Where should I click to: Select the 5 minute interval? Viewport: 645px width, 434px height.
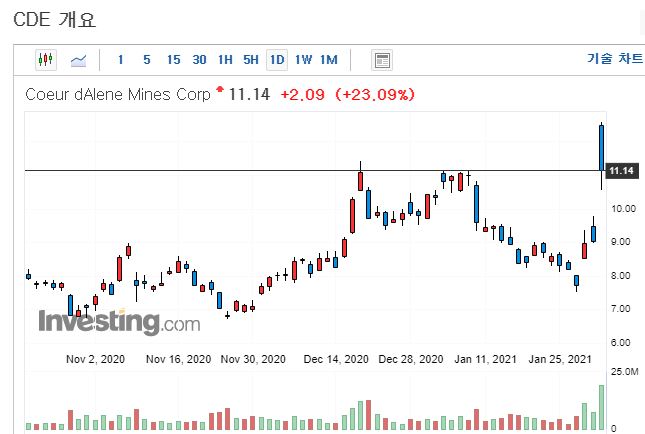click(x=147, y=60)
